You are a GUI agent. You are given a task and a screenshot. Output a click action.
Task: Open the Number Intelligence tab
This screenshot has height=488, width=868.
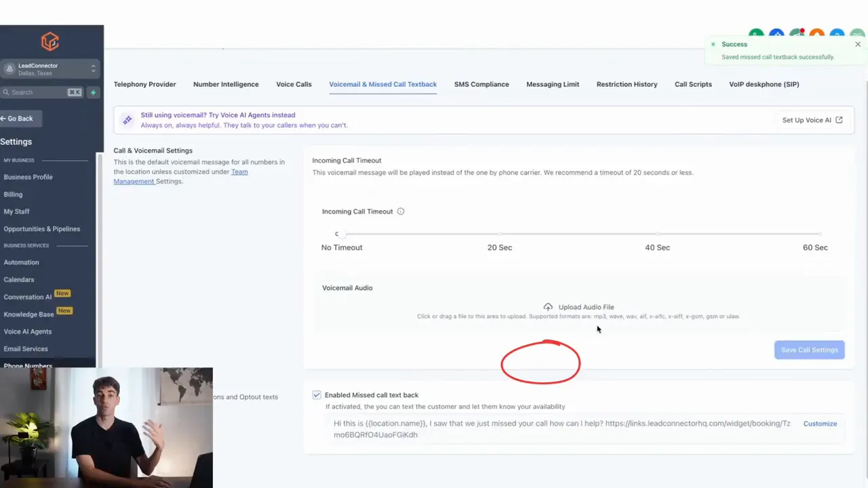(226, 84)
